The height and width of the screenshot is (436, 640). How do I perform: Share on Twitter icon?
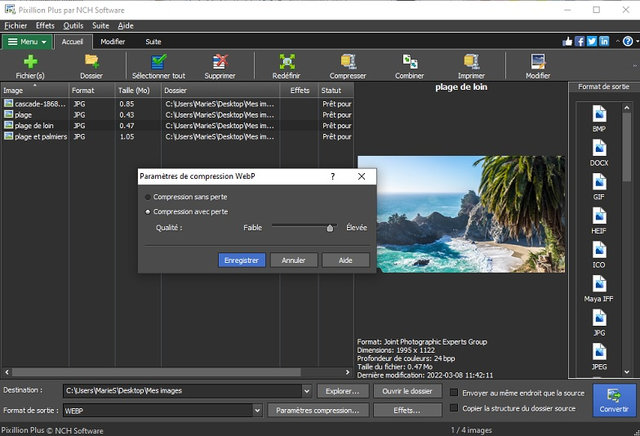coord(592,41)
